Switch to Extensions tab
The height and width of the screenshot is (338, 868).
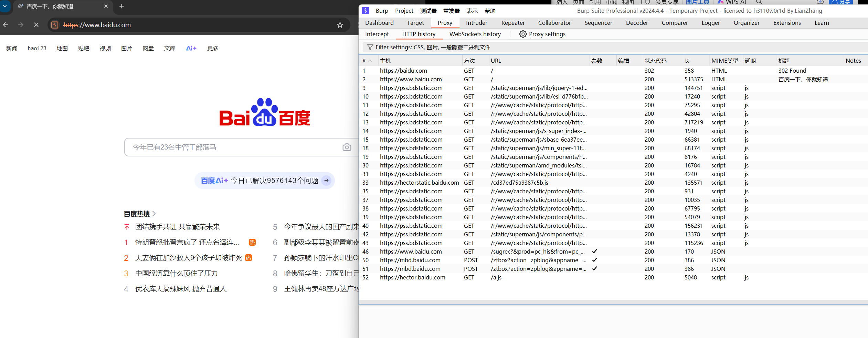point(787,23)
